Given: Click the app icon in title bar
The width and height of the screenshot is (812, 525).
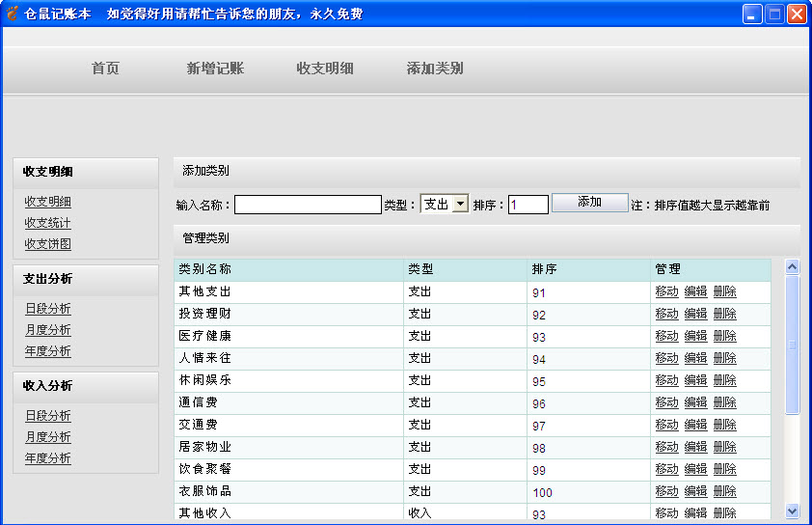Looking at the screenshot, I should tap(13, 14).
